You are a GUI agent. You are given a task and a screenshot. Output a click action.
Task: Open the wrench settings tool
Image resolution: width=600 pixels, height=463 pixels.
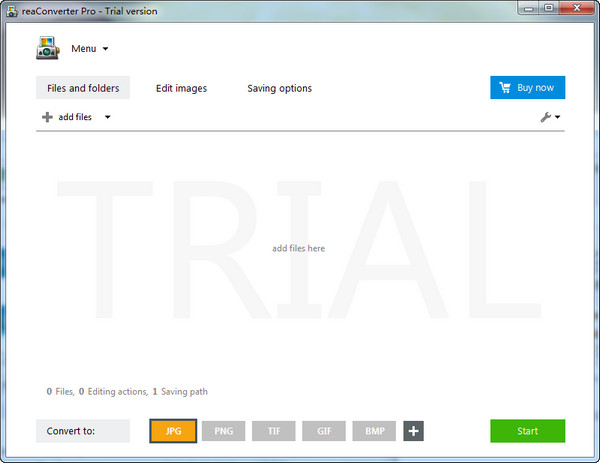click(546, 117)
